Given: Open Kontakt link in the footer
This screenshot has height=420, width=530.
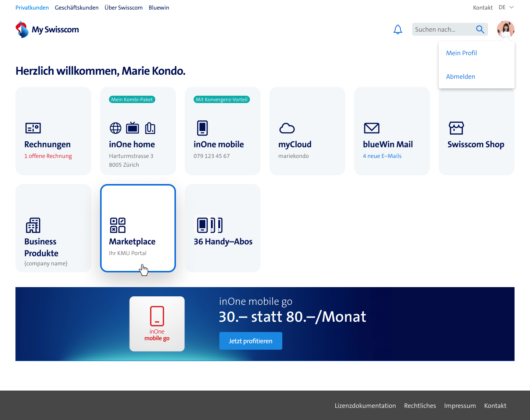Looking at the screenshot, I should [x=495, y=406].
